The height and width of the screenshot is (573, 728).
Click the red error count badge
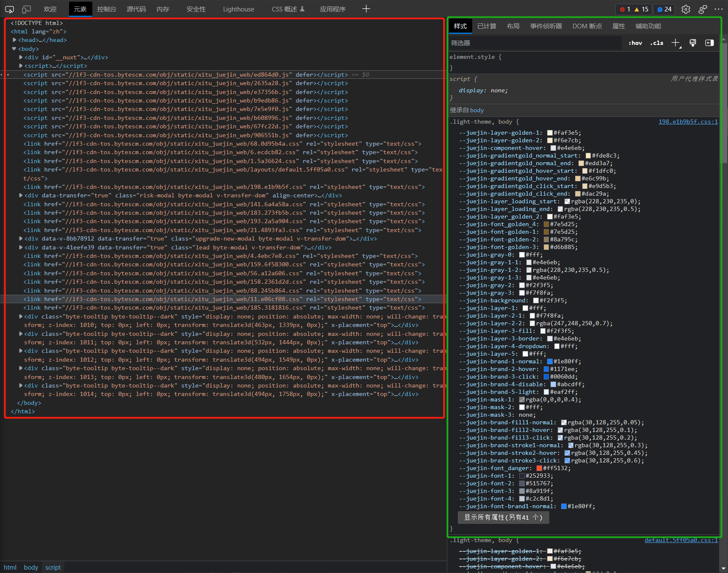click(x=625, y=9)
